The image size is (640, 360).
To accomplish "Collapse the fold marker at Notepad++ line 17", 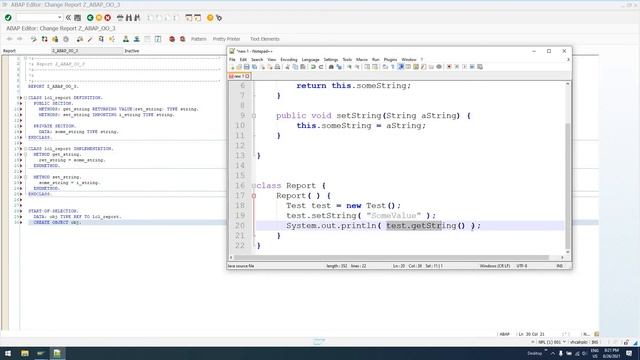I will click(253, 196).
